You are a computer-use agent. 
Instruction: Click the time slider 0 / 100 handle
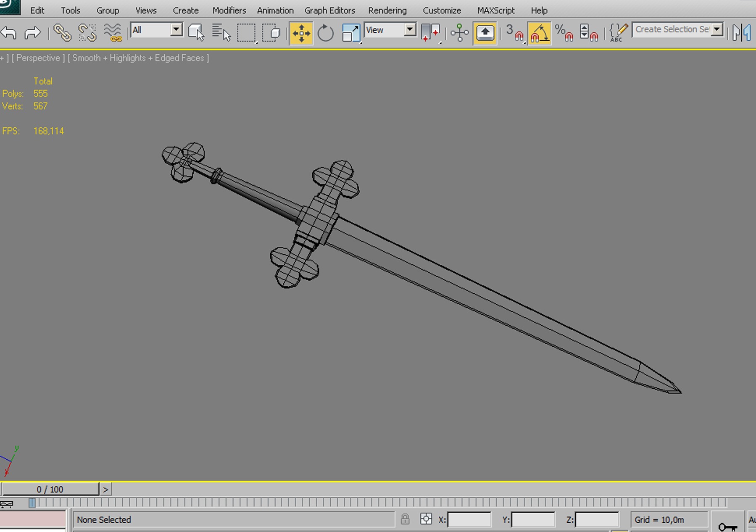point(50,489)
